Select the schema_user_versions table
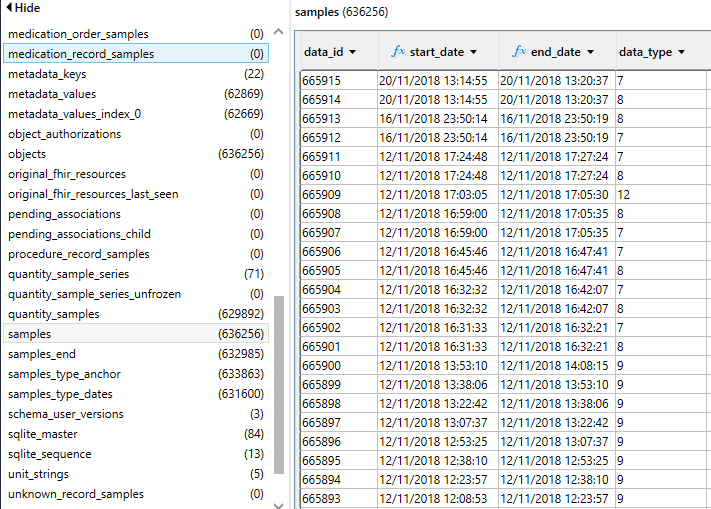Image resolution: width=711 pixels, height=509 pixels. click(x=66, y=414)
